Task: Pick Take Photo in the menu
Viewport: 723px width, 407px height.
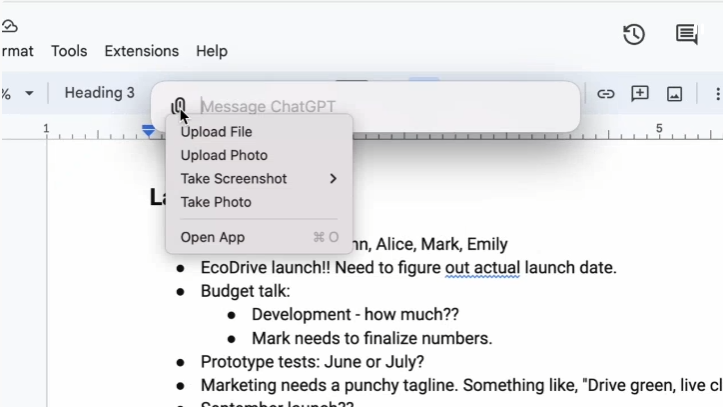Action: click(216, 202)
